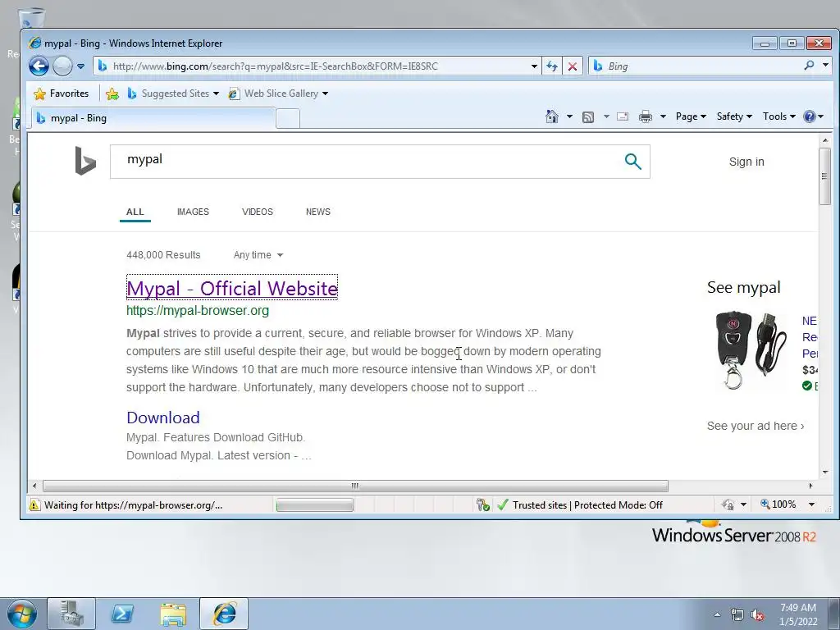840x630 pixels.
Task: Open the Windows Start orb
Action: click(x=21, y=614)
